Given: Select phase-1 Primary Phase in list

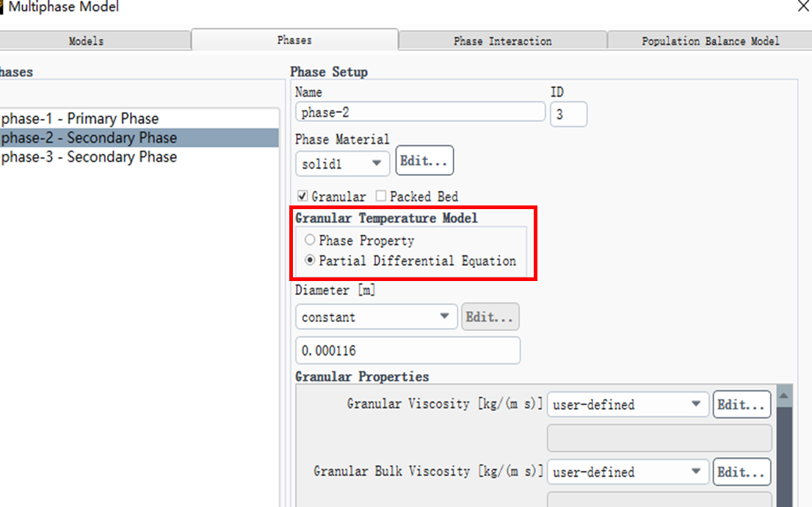Looking at the screenshot, I should tap(81, 119).
